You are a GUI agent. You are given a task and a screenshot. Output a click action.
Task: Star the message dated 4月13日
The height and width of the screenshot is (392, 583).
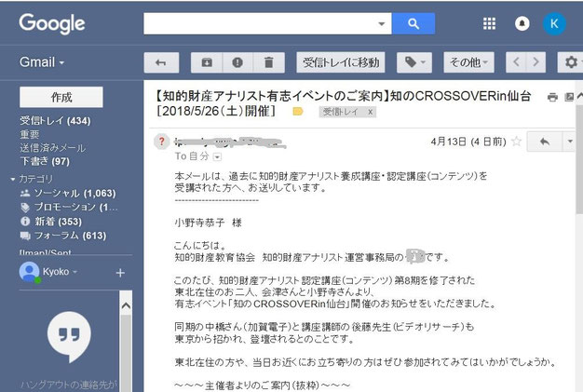click(x=516, y=142)
